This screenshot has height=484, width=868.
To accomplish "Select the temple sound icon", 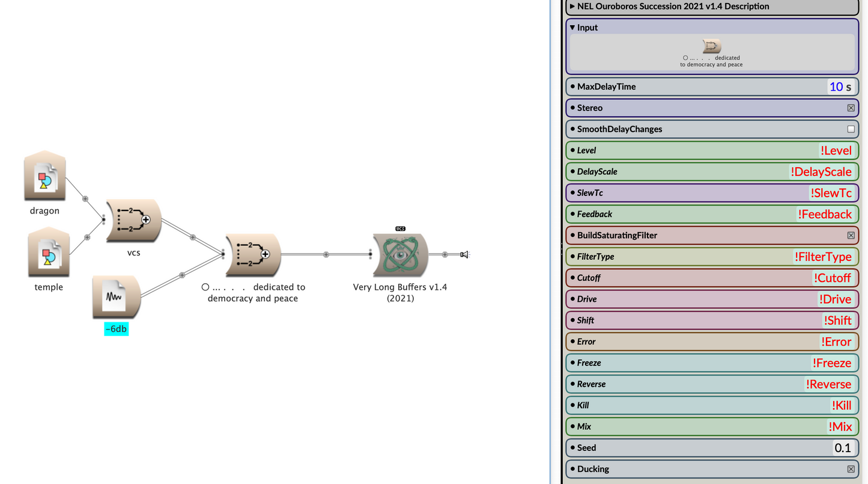I will (x=49, y=253).
